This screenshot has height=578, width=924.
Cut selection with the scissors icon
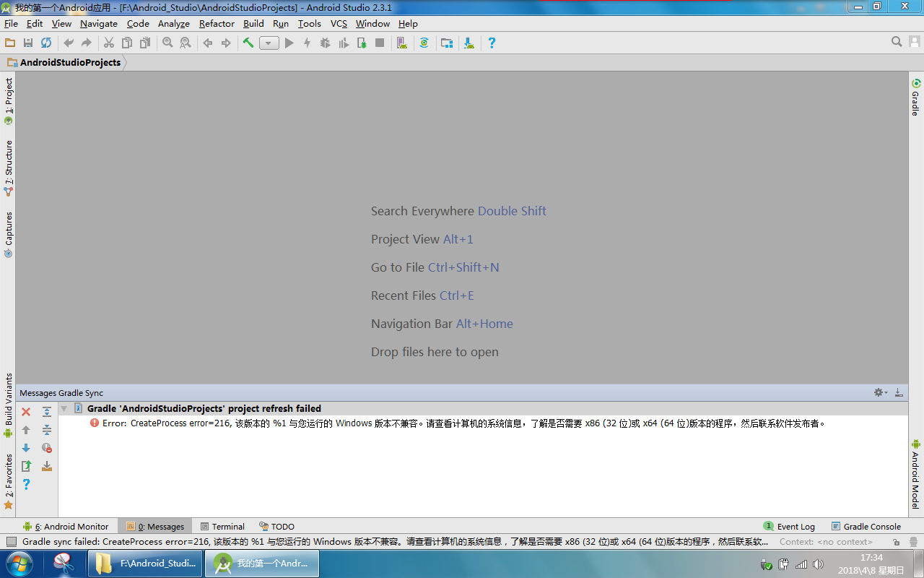point(109,43)
